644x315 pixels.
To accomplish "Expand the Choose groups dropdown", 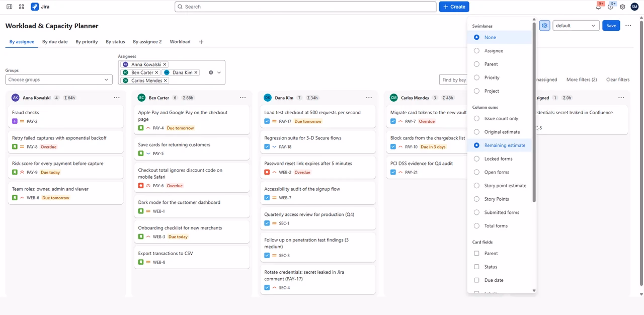I will point(59,80).
